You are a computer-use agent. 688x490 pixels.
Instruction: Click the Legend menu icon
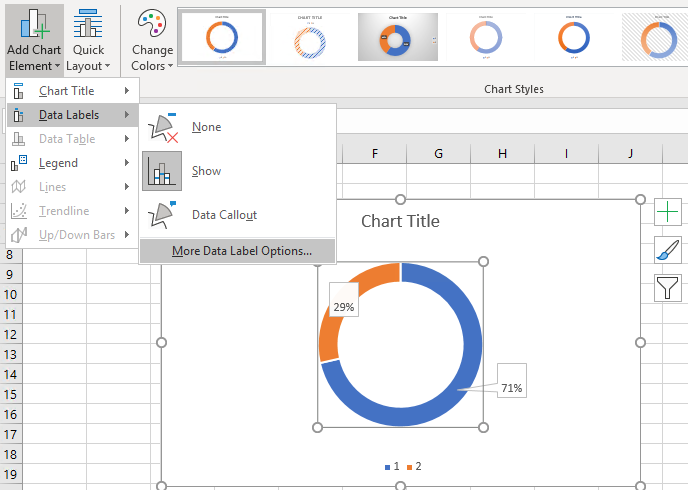[19, 163]
